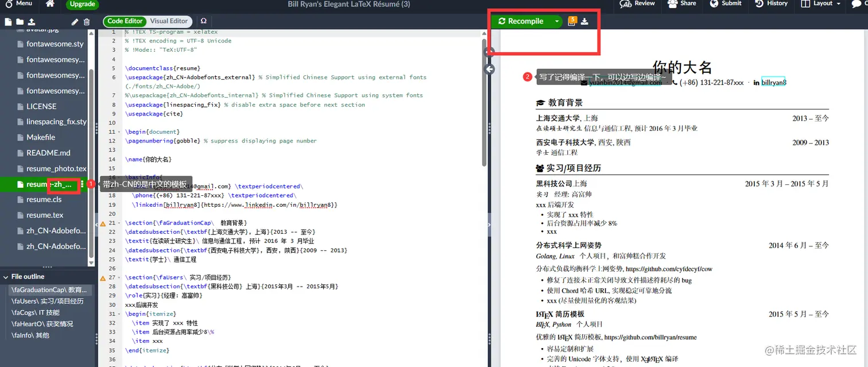Jump to \faCogs IT 技能 outline item

tap(36, 312)
